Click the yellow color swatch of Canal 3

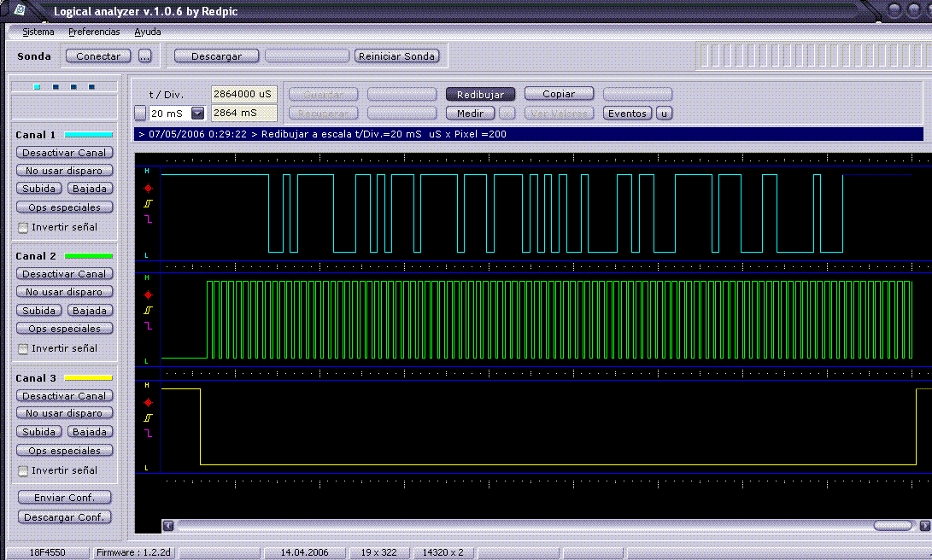pyautogui.click(x=89, y=377)
